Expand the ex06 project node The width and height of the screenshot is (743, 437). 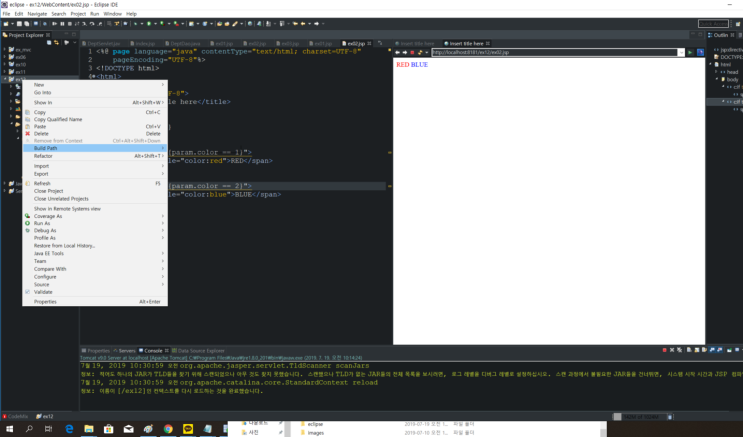tap(5, 57)
